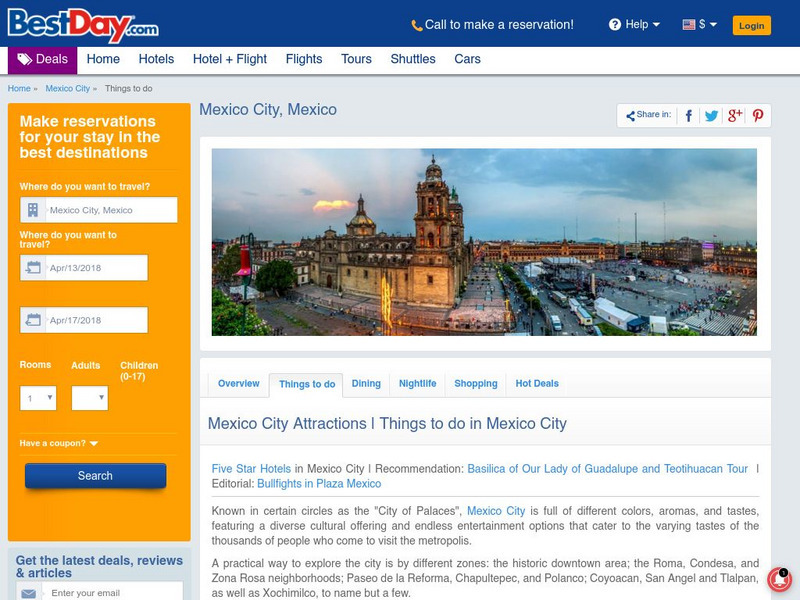The height and width of the screenshot is (600, 800).
Task: Click Get the latest deals heading
Action: pos(99,566)
